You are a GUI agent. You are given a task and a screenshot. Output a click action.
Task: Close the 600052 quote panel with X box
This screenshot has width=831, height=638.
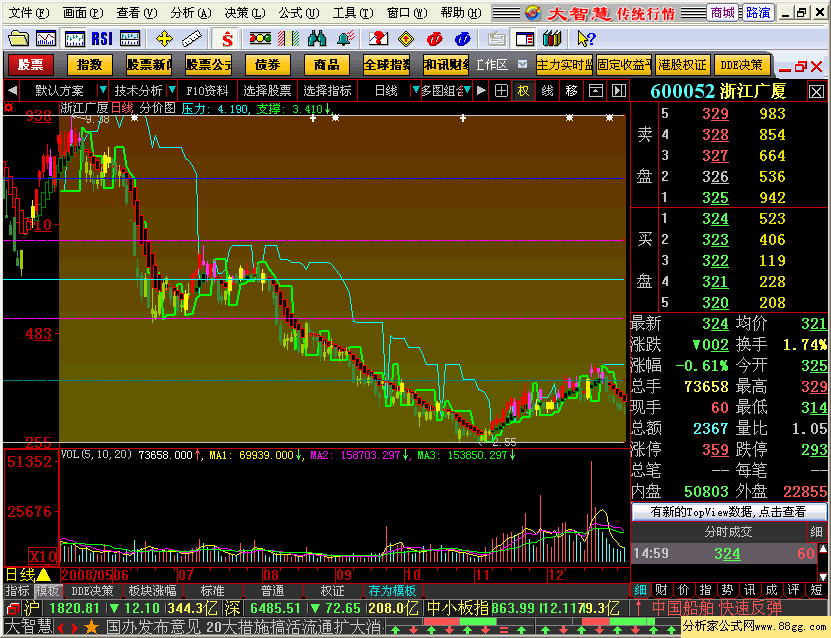(x=816, y=92)
